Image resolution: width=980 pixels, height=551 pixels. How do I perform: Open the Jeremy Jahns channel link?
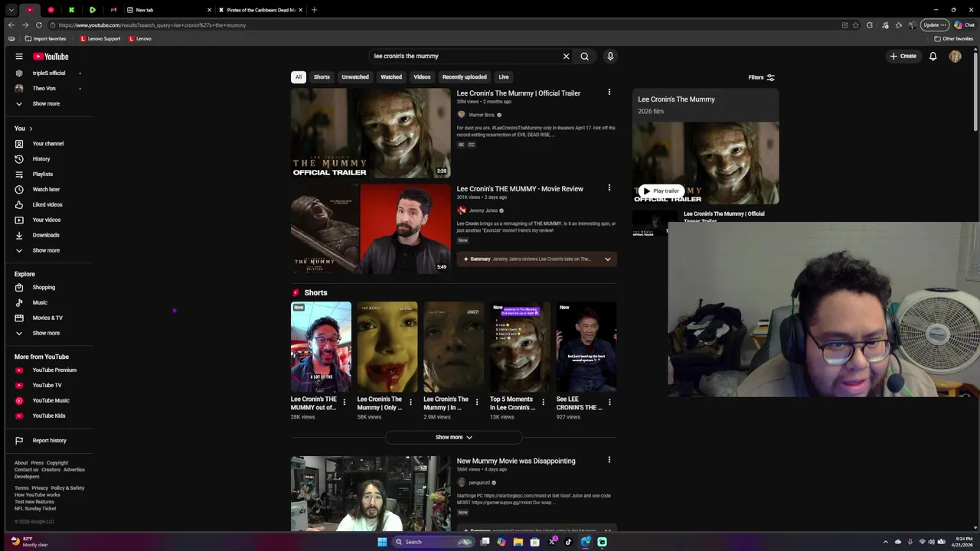(x=483, y=210)
